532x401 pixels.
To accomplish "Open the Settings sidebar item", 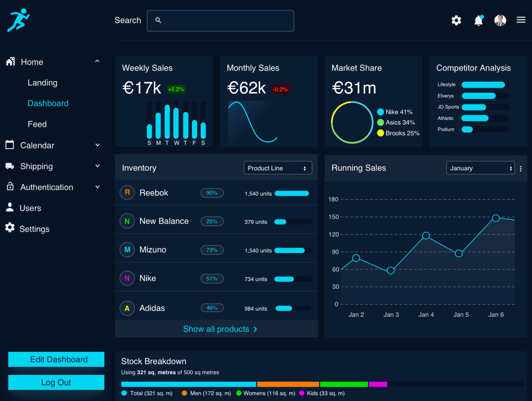I will tap(34, 229).
